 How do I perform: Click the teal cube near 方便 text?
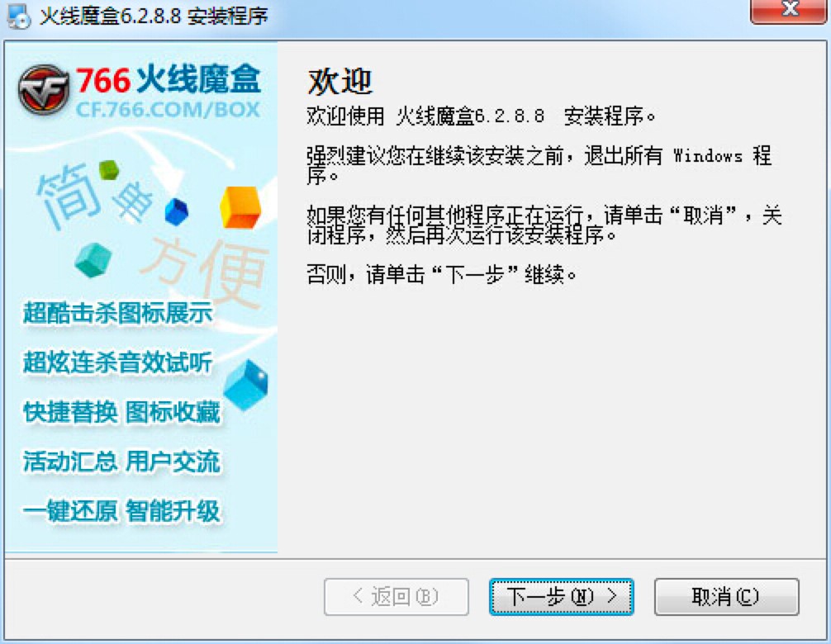pyautogui.click(x=93, y=259)
